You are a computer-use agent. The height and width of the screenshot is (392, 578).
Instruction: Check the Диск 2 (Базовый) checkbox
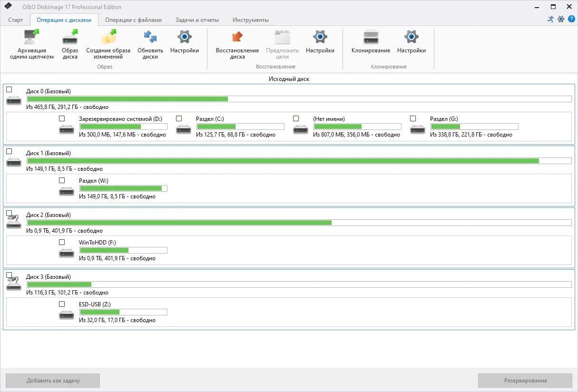point(9,213)
